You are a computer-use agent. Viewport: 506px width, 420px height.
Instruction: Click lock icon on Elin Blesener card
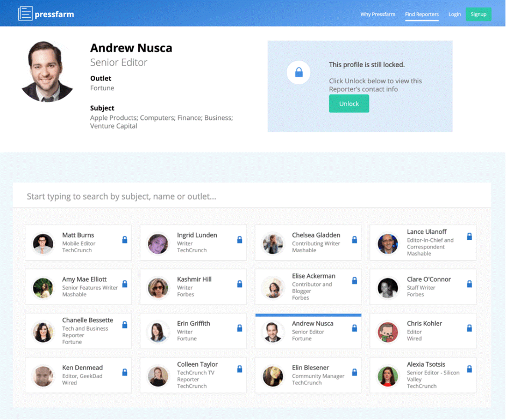[354, 372]
